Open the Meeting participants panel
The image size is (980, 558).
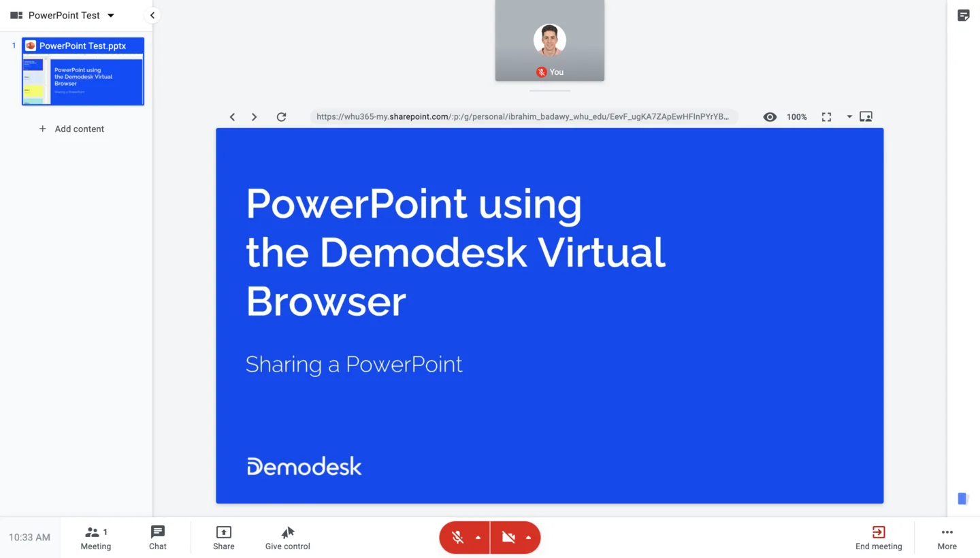(x=96, y=538)
